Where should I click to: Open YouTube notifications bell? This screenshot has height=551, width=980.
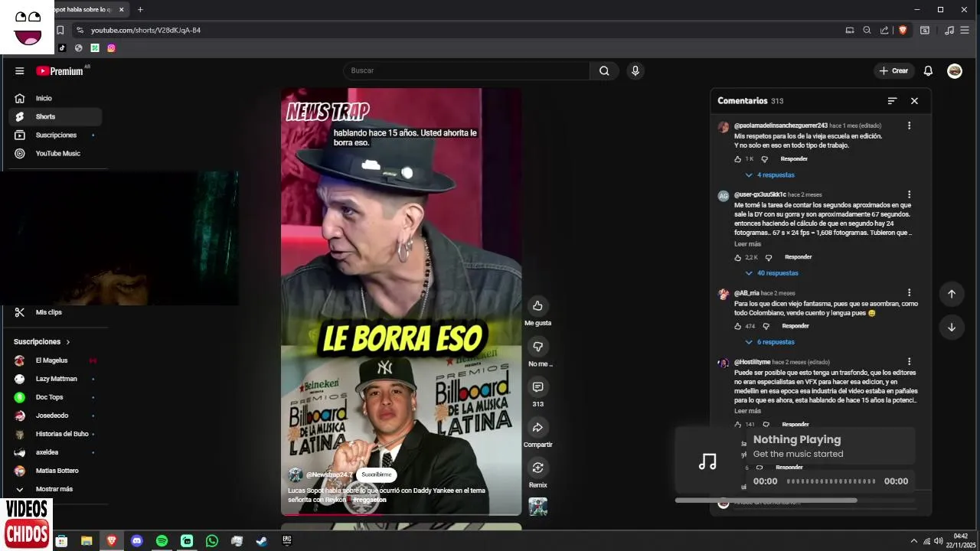click(928, 70)
